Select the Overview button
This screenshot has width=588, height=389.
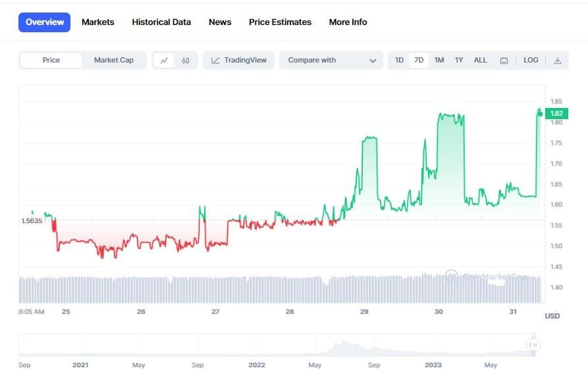pos(44,22)
